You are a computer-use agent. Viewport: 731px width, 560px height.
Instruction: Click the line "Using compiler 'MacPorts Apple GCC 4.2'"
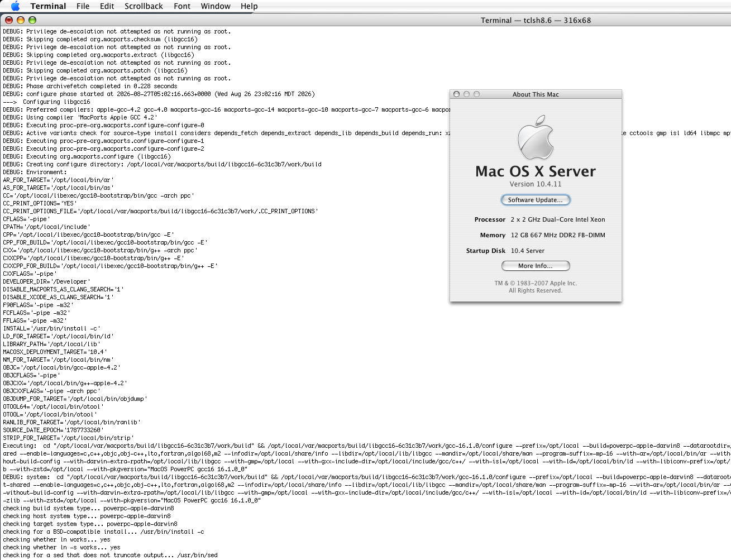tap(80, 117)
